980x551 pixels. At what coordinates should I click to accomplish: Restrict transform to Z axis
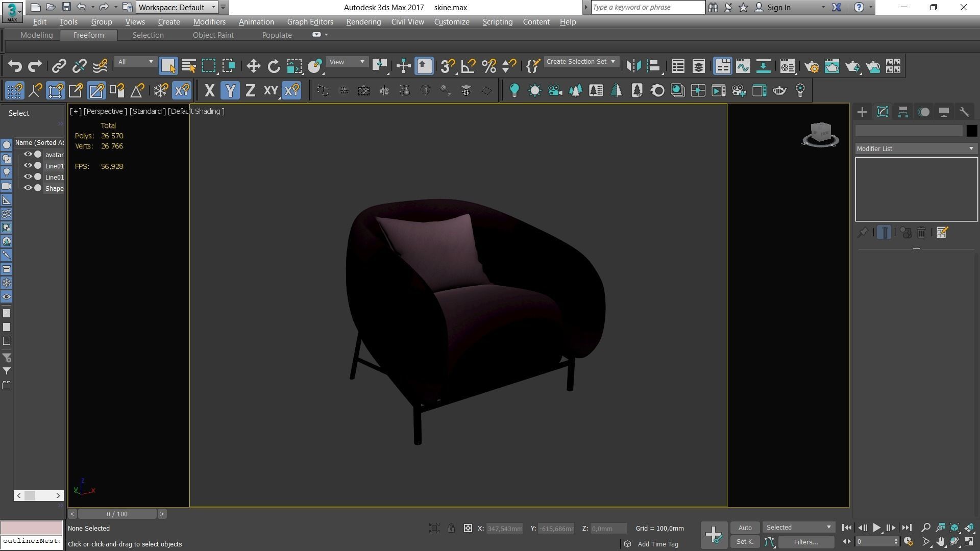click(x=251, y=91)
